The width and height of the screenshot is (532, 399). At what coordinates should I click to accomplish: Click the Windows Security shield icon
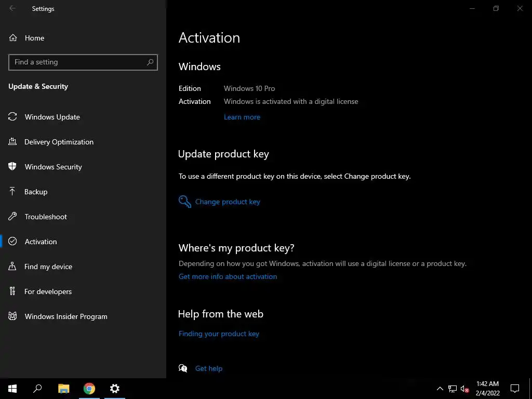tap(12, 166)
